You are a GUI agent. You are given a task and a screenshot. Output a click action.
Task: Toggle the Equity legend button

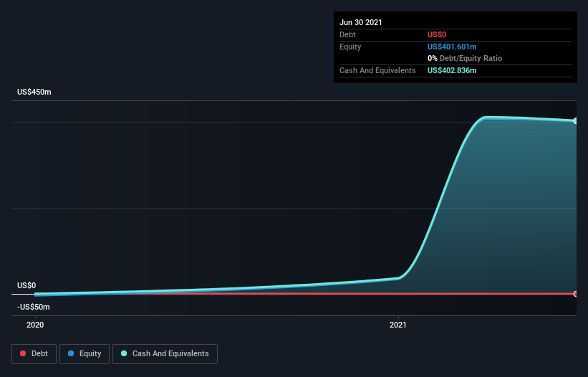point(85,354)
